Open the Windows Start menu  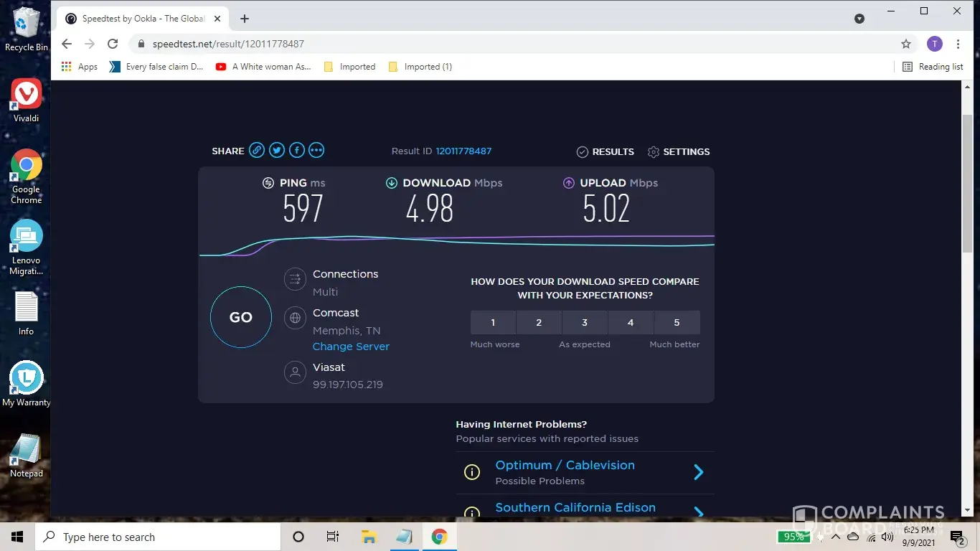pos(17,537)
